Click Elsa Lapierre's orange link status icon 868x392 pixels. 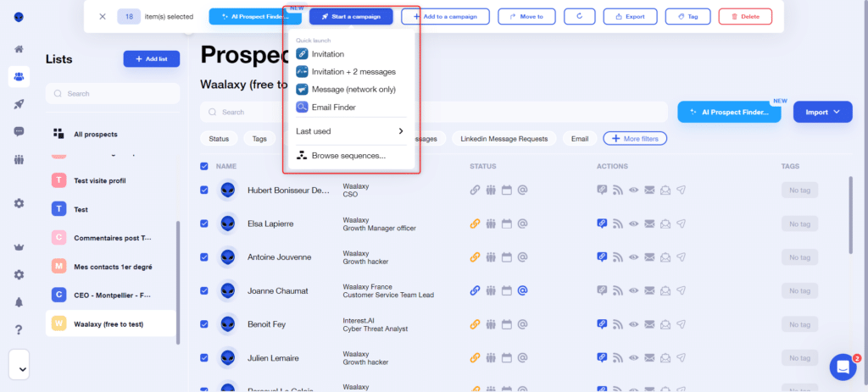(475, 224)
